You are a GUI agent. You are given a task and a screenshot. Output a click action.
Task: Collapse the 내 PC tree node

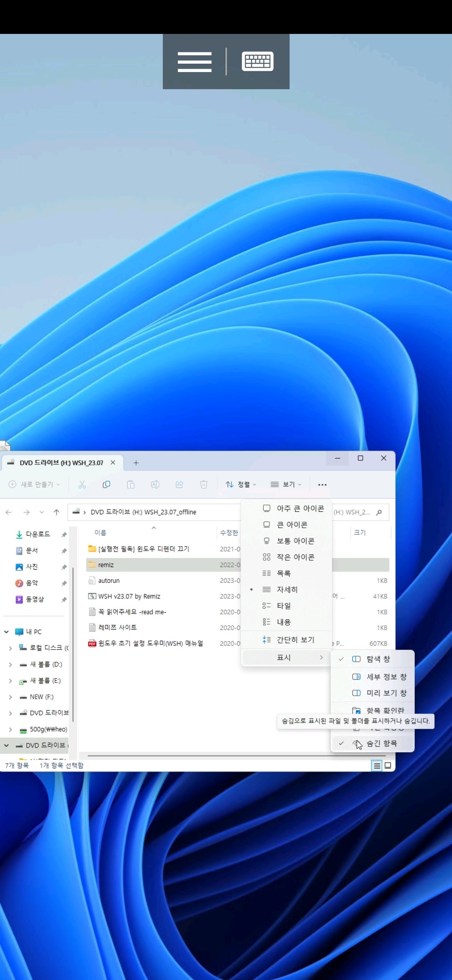(6, 632)
